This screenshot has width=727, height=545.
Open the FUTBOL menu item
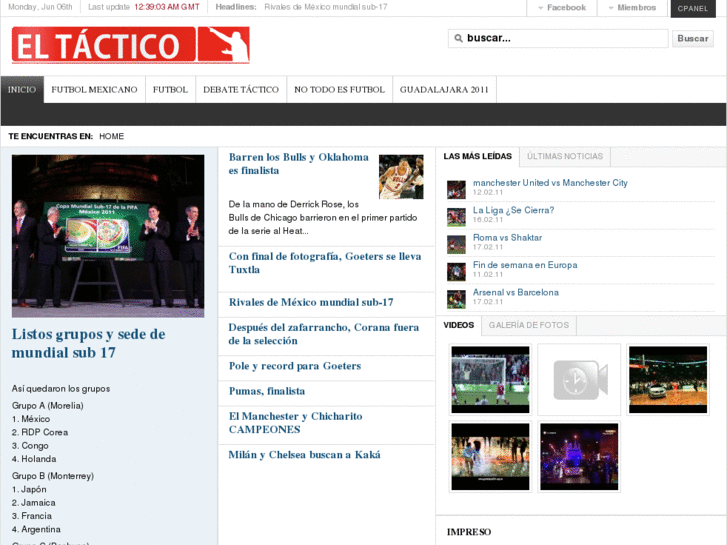tap(170, 90)
